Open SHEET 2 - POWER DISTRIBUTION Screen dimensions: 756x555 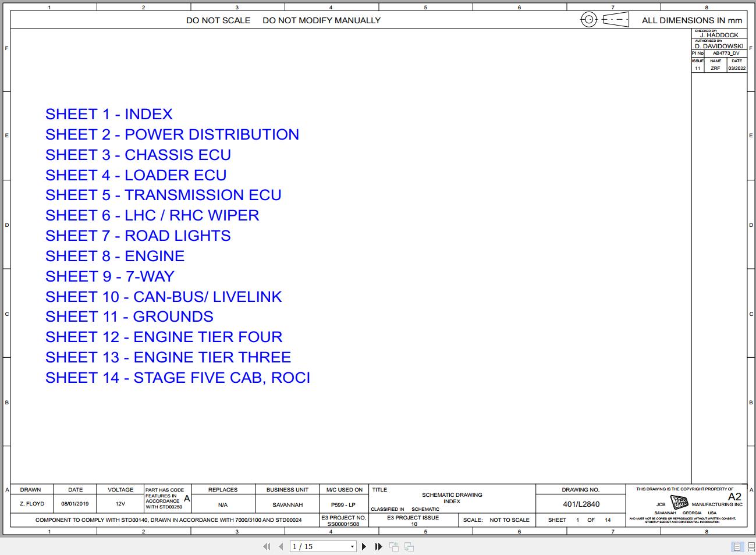172,134
